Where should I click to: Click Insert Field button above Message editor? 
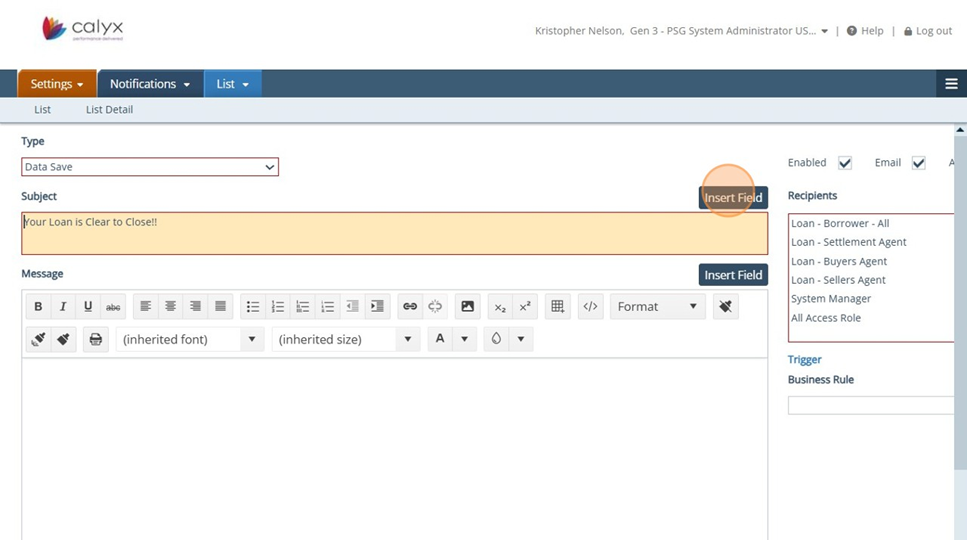point(733,275)
